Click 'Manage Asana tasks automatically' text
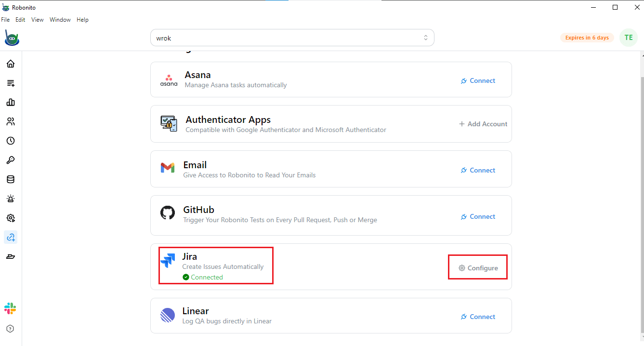644x346 pixels. tap(236, 85)
